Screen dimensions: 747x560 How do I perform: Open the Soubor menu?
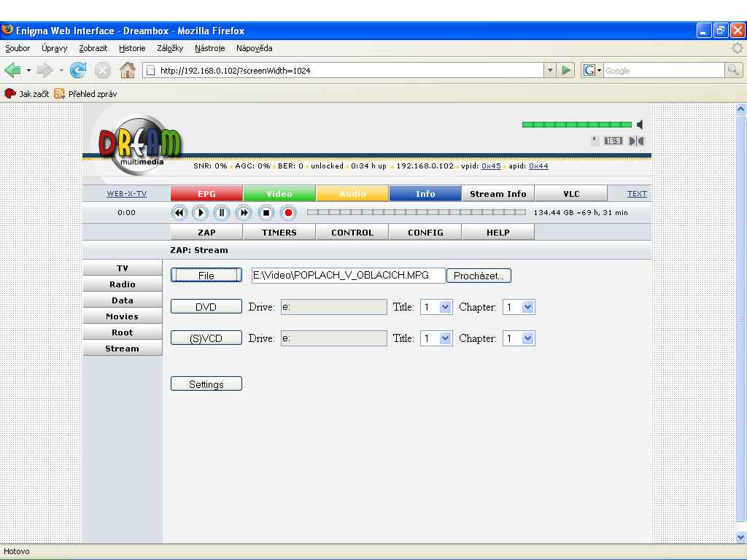click(x=18, y=48)
